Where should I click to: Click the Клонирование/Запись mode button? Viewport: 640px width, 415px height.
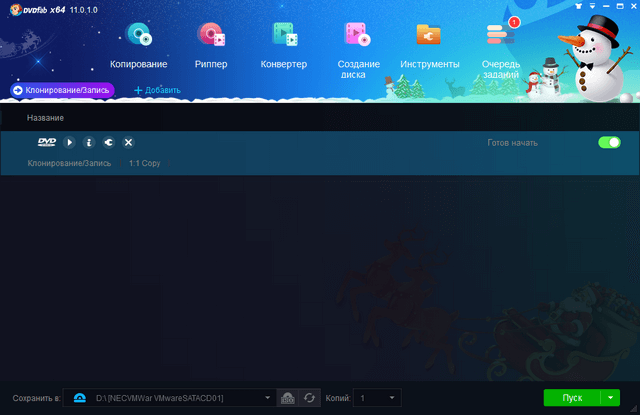point(62,90)
